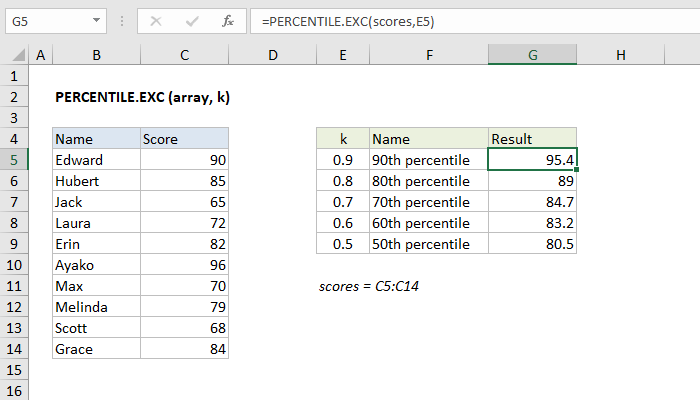Select column D header
This screenshot has height=400, width=700.
pos(272,55)
